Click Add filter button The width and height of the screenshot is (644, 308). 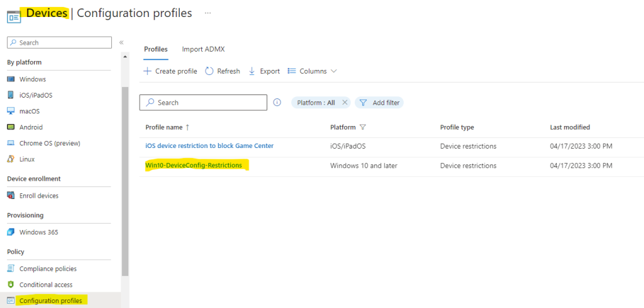[x=379, y=103]
